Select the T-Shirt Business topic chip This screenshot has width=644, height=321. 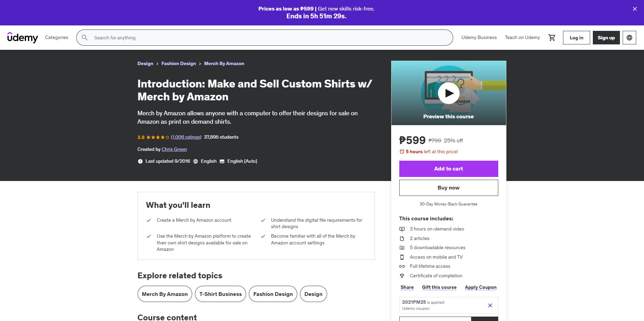point(220,294)
